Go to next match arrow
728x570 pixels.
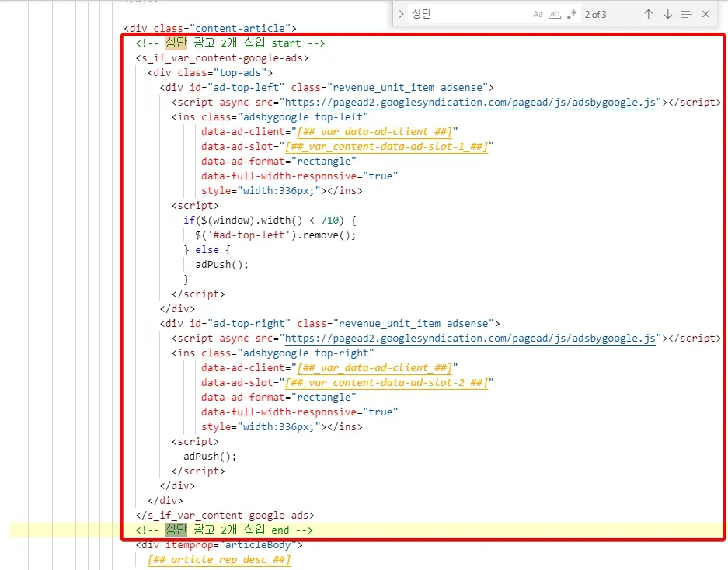click(667, 15)
